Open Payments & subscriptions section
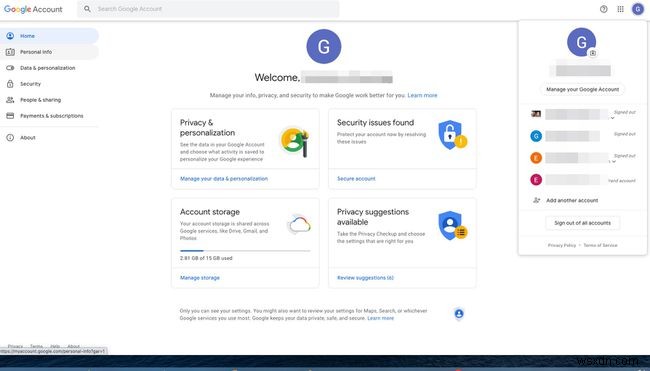Viewport: 650px width, 371px height. [x=50, y=116]
